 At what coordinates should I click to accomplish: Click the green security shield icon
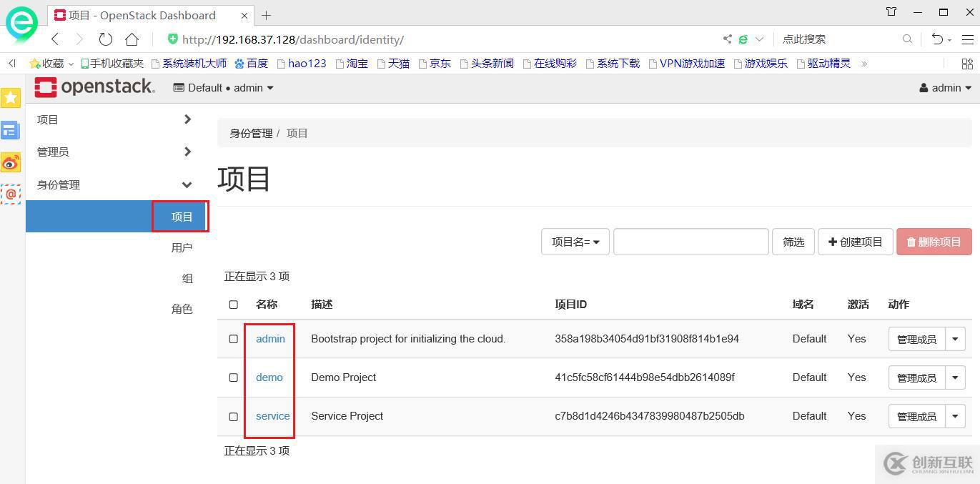click(x=172, y=39)
